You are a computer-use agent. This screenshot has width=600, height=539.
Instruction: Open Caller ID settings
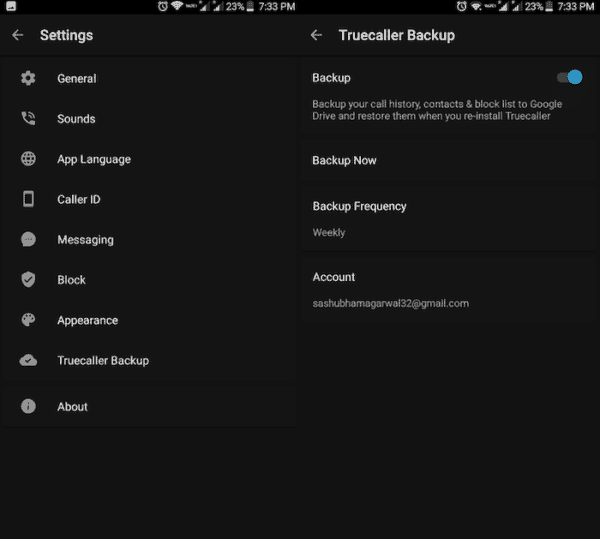[148, 199]
